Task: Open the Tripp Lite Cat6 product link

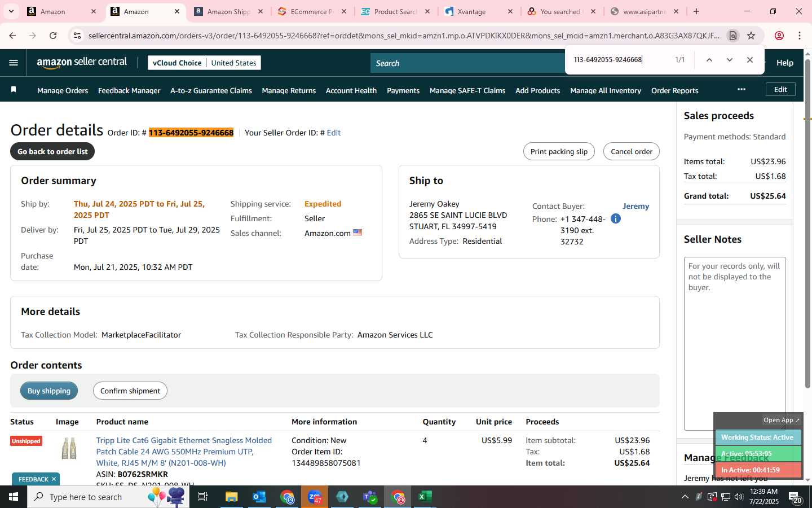Action: 184,452
